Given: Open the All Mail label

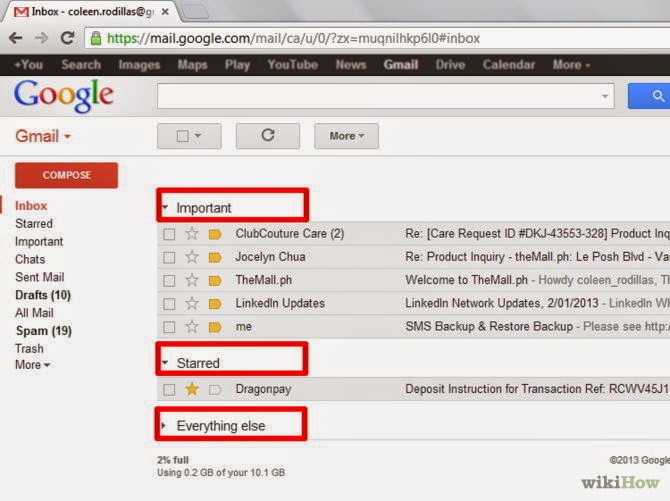Looking at the screenshot, I should tap(34, 313).
